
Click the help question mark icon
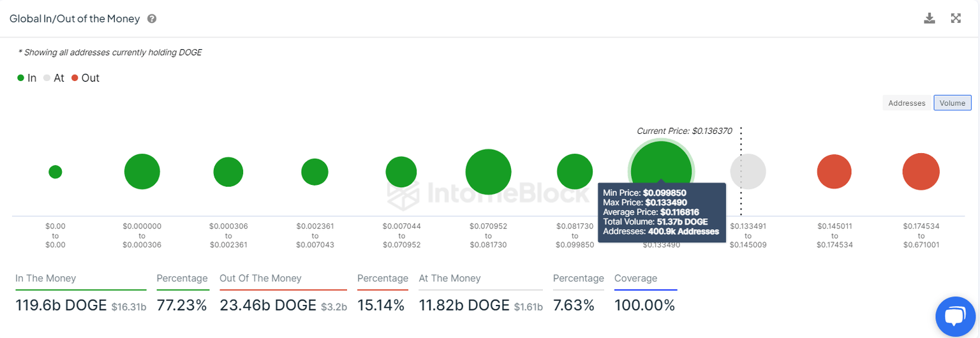tap(152, 19)
